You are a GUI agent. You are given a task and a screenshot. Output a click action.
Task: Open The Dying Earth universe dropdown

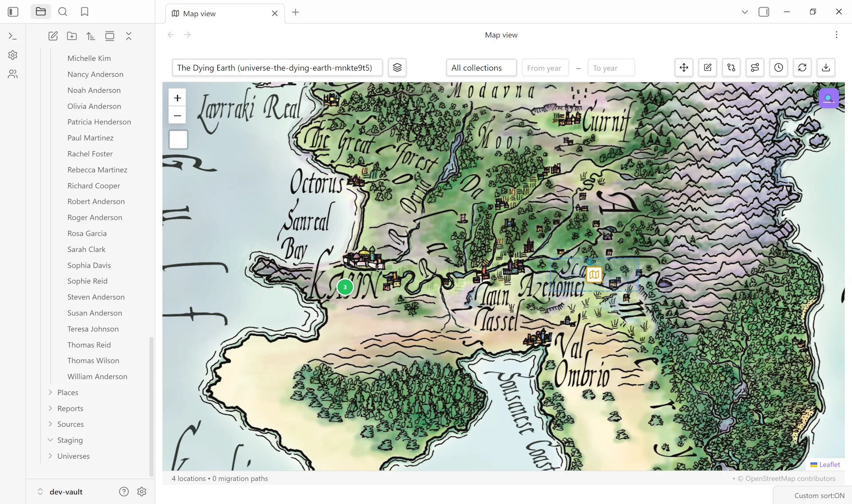277,67
